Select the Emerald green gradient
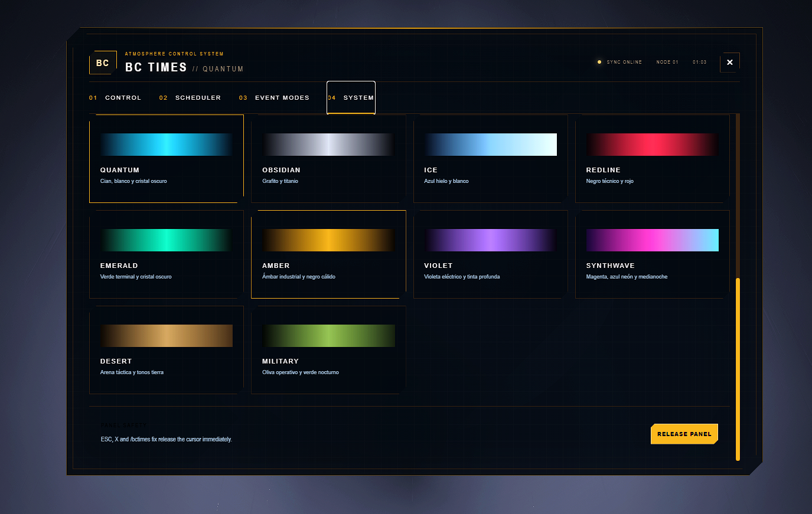The width and height of the screenshot is (812, 514). coord(167,240)
